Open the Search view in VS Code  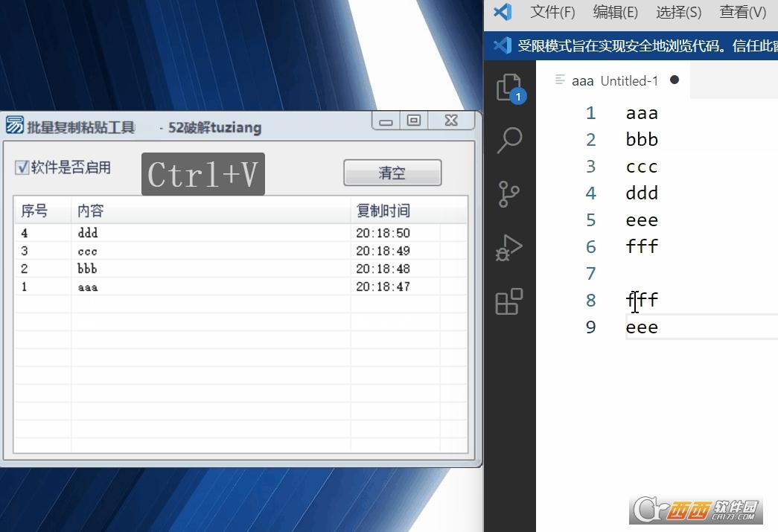(x=509, y=141)
